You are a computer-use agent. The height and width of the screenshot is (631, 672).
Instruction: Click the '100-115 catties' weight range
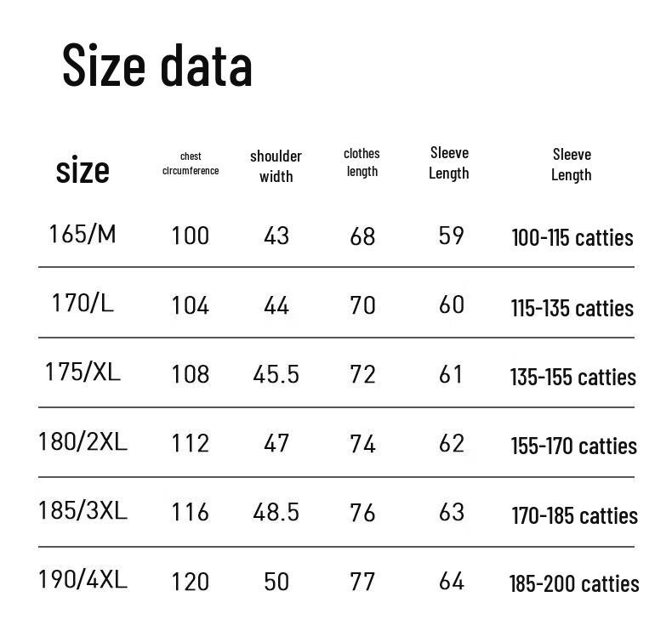coord(572,238)
